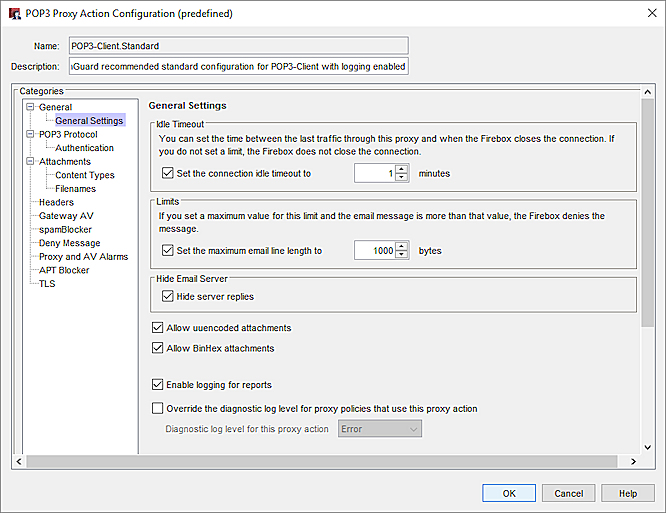
Task: Open the Gateway AV category
Action: point(66,216)
